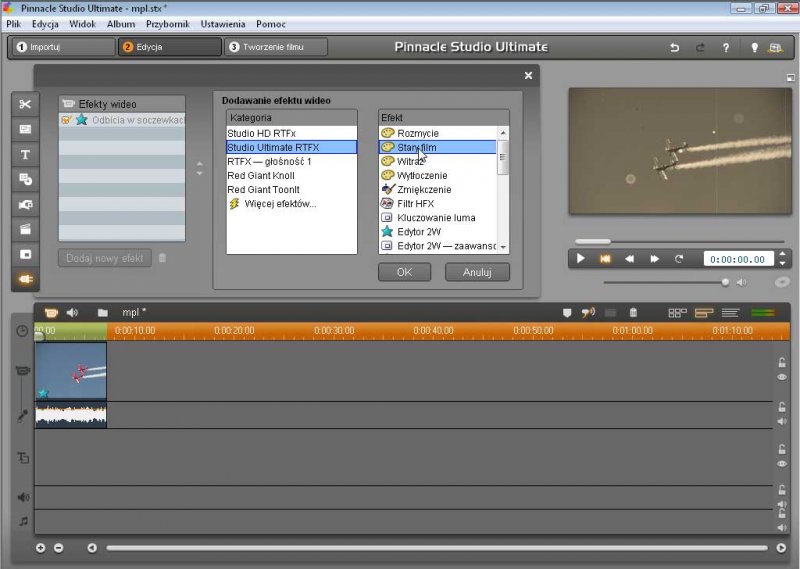Open the title text tool
The image size is (800, 569).
click(x=25, y=154)
